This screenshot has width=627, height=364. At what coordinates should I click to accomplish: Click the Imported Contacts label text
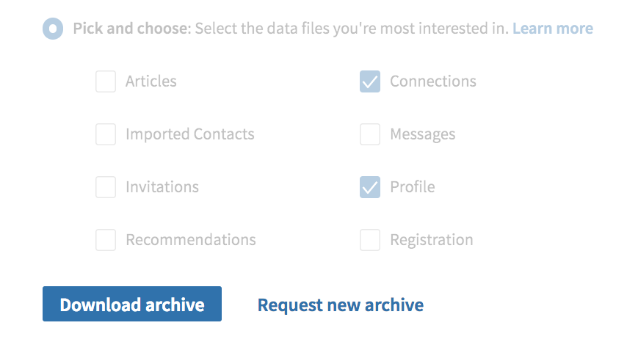click(x=190, y=134)
